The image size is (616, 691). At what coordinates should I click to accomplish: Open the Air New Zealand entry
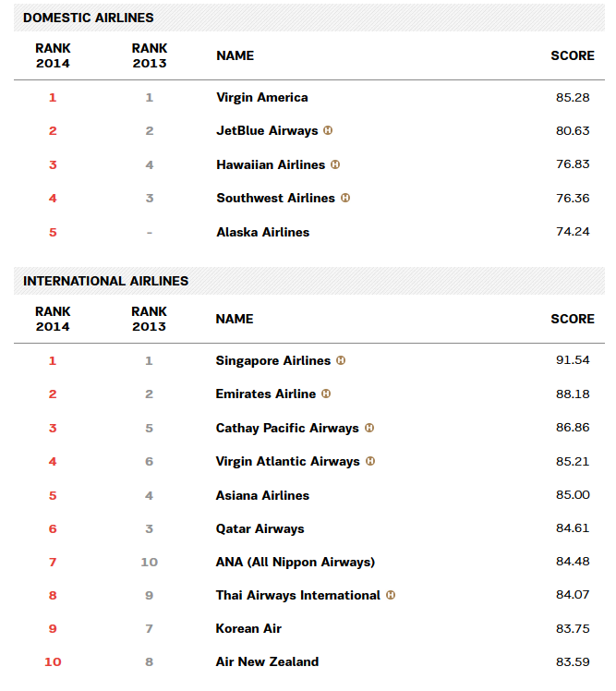(x=267, y=661)
